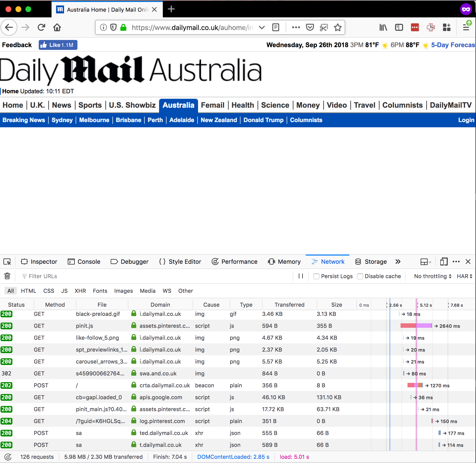Bookmark this page with the star icon
The image size is (476, 463).
tap(338, 27)
